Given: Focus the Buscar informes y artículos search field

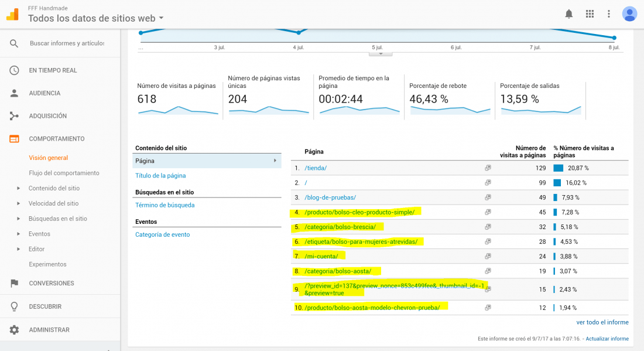Looking at the screenshot, I should (x=67, y=43).
